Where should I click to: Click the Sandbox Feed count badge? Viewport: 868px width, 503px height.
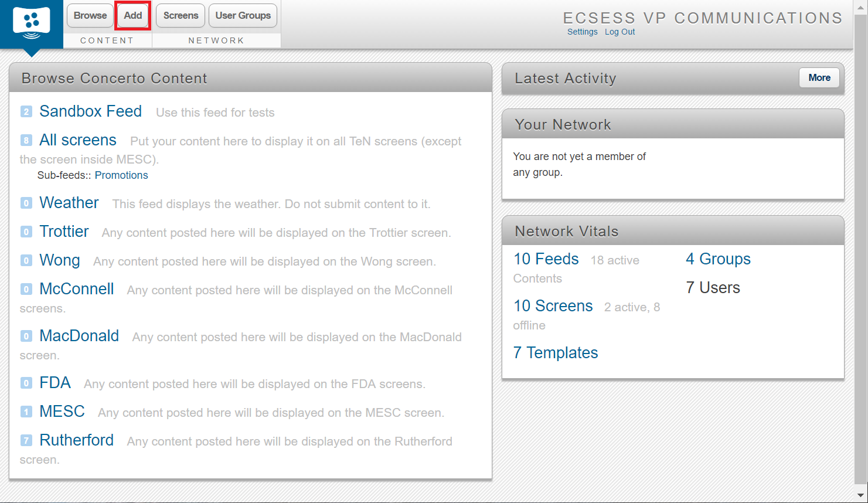[26, 111]
